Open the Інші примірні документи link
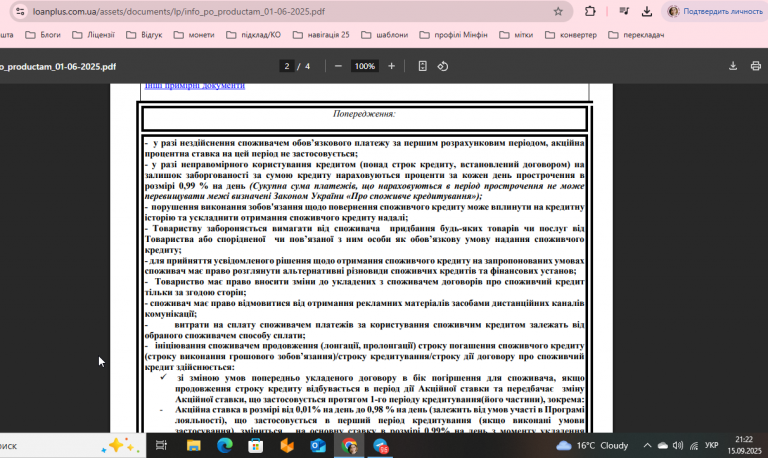Viewport: 768px width, 458px height. point(194,86)
